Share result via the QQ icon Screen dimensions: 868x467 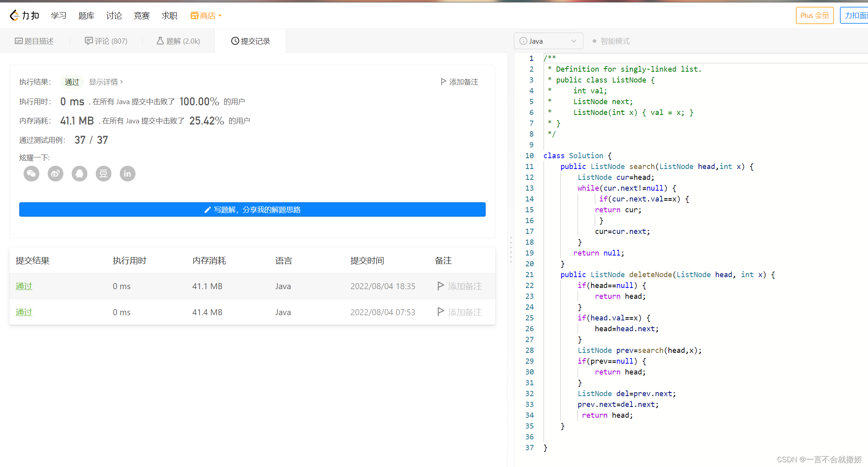pos(79,173)
